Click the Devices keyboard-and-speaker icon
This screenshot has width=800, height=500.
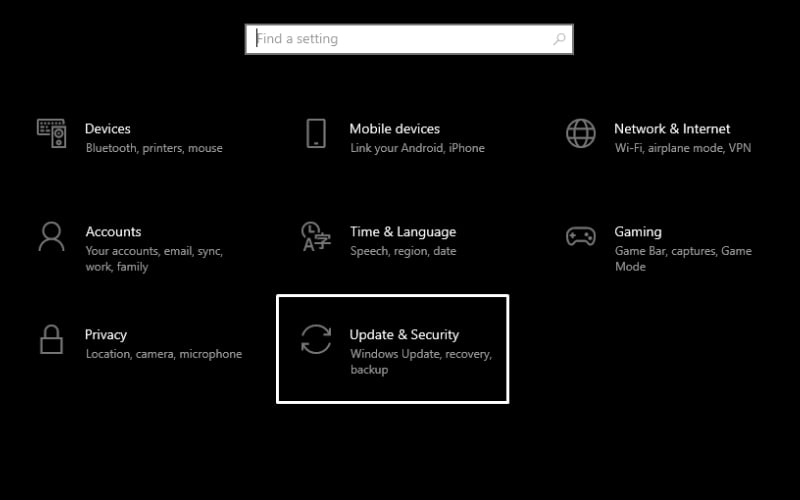pyautogui.click(x=52, y=134)
